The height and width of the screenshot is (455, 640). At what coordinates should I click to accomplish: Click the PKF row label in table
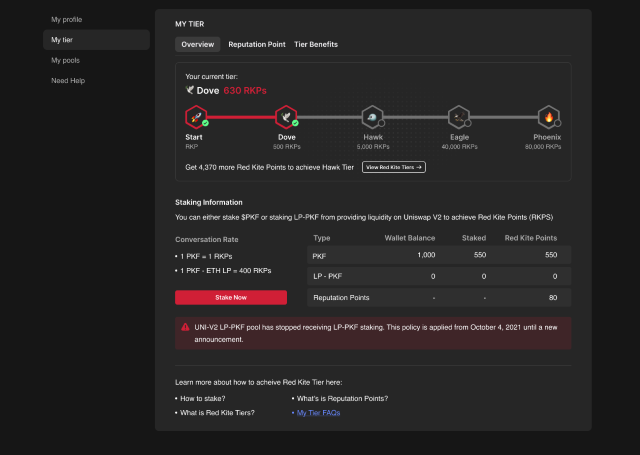[x=319, y=256]
